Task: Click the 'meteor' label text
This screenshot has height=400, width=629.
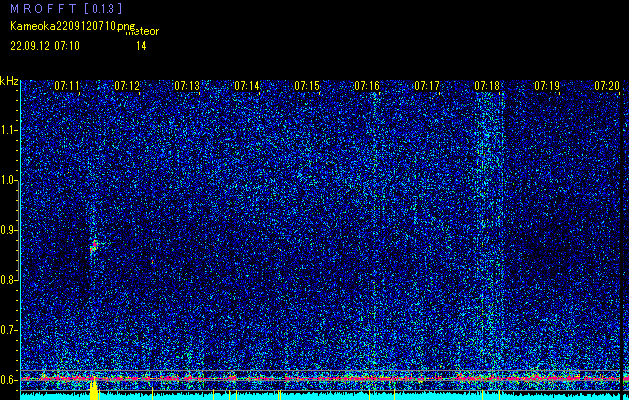Action: point(142,32)
